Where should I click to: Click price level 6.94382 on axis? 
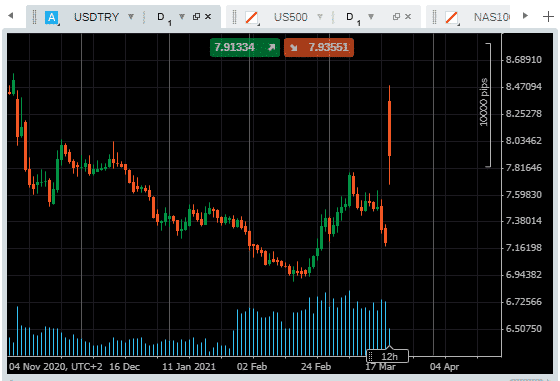524,275
